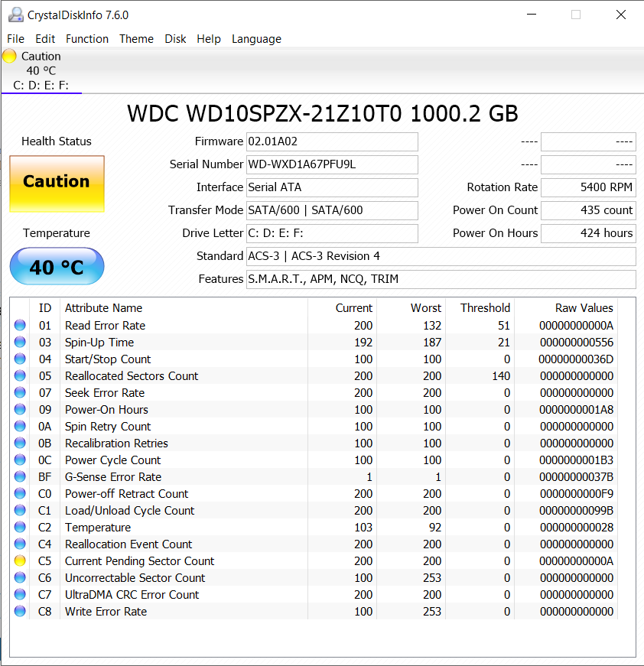Click the CrystalDiskInfo app icon in title bar
The width and height of the screenshot is (644, 666).
(14, 15)
